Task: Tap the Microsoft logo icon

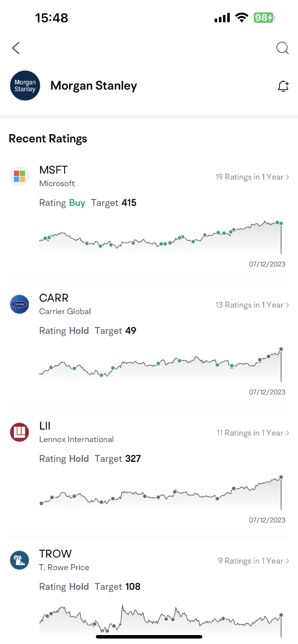Action: click(19, 176)
